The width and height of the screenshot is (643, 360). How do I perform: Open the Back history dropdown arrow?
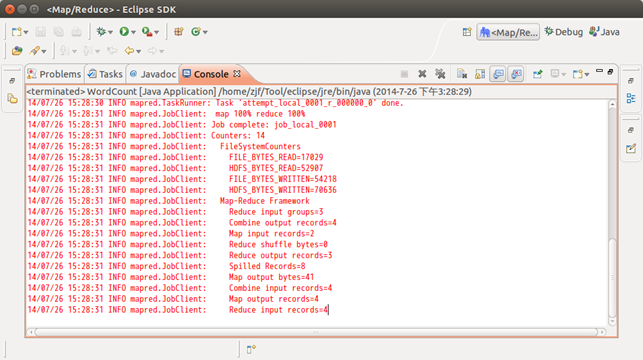coord(139,52)
